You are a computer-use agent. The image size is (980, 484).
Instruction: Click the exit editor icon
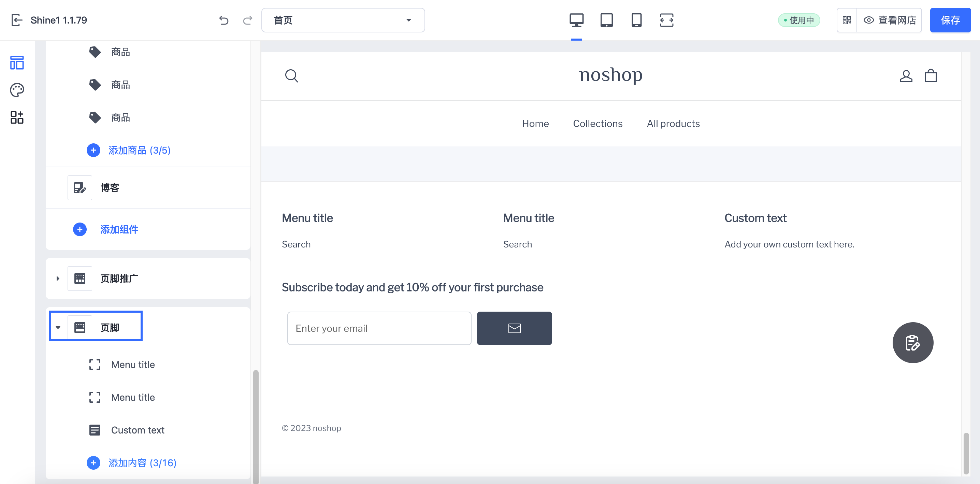(x=17, y=20)
